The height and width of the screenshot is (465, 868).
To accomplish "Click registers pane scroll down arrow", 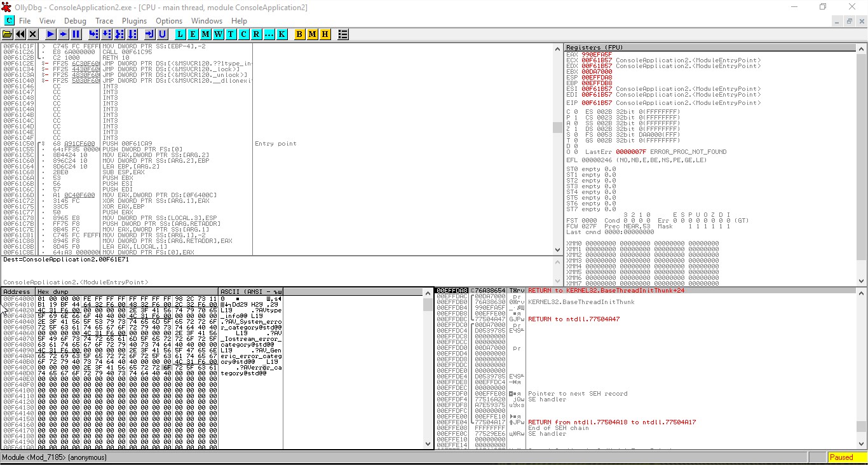I will pyautogui.click(x=862, y=281).
